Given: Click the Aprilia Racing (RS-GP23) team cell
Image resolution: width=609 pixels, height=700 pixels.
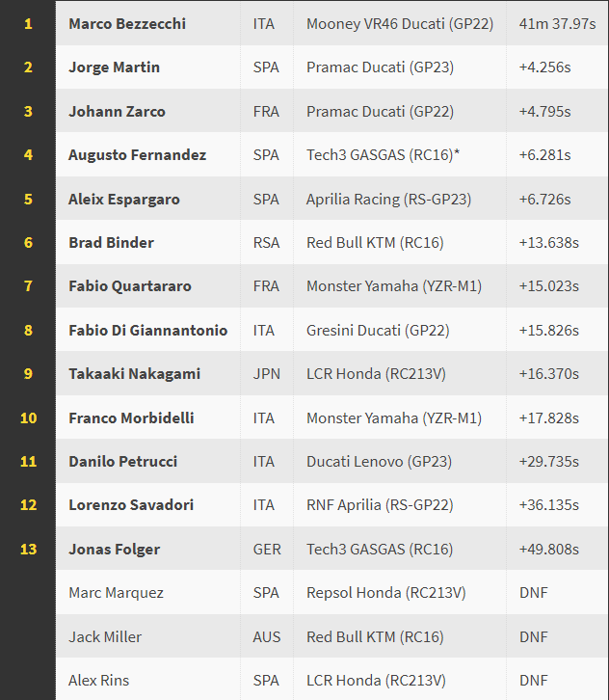Looking at the screenshot, I should 393,200.
